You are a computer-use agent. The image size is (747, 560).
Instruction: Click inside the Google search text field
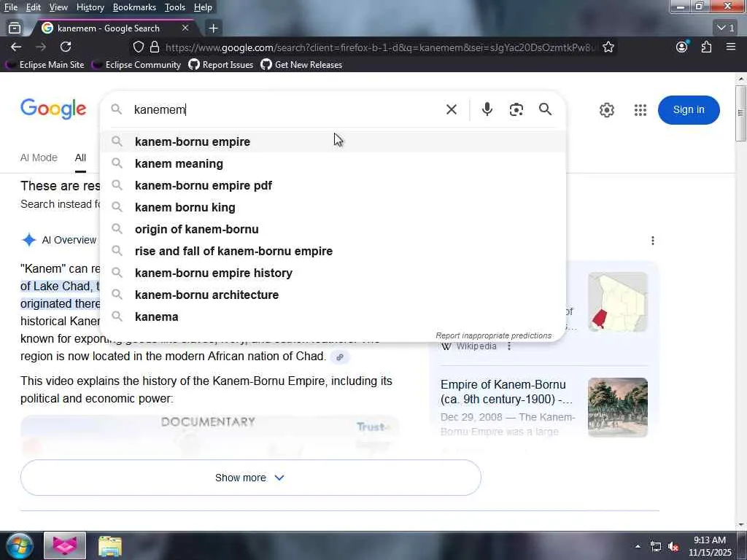pos(286,109)
